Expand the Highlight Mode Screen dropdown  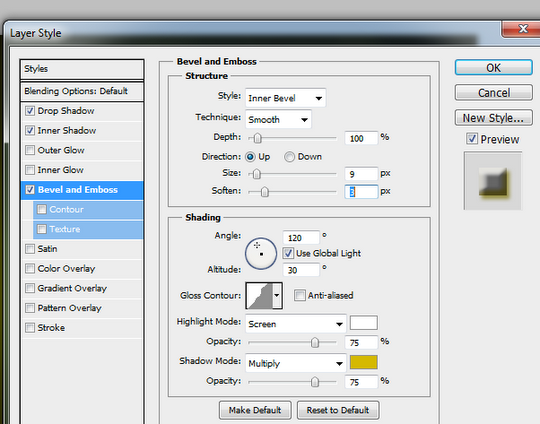pyautogui.click(x=295, y=324)
